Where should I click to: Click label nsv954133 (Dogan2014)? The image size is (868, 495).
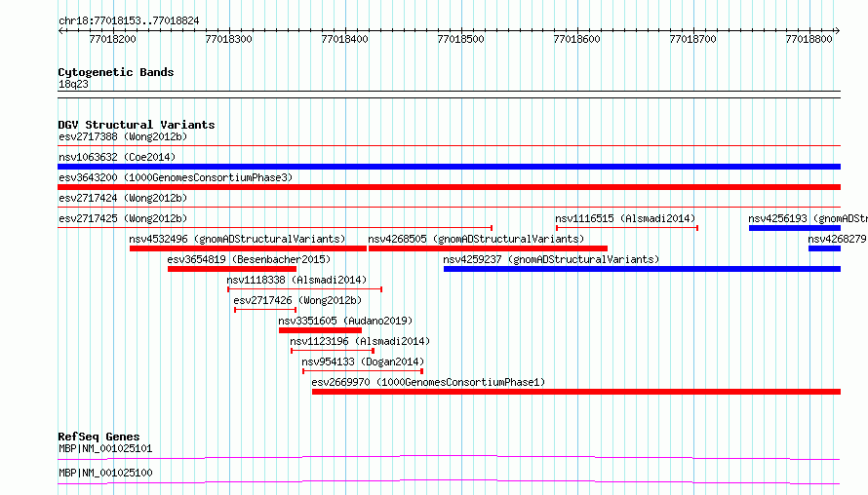pyautogui.click(x=363, y=362)
